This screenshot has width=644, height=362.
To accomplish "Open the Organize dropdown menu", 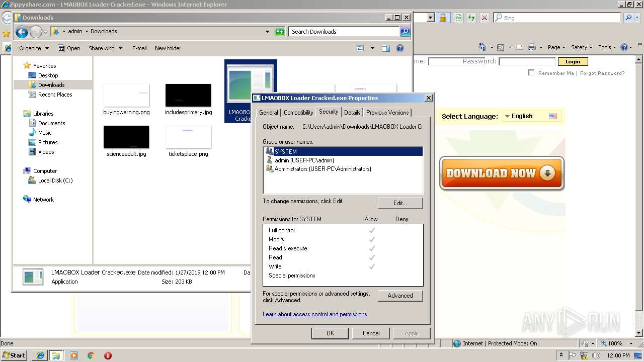I will 34,48.
